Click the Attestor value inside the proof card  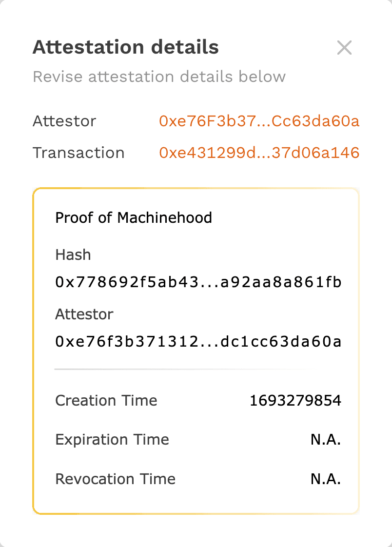point(198,341)
